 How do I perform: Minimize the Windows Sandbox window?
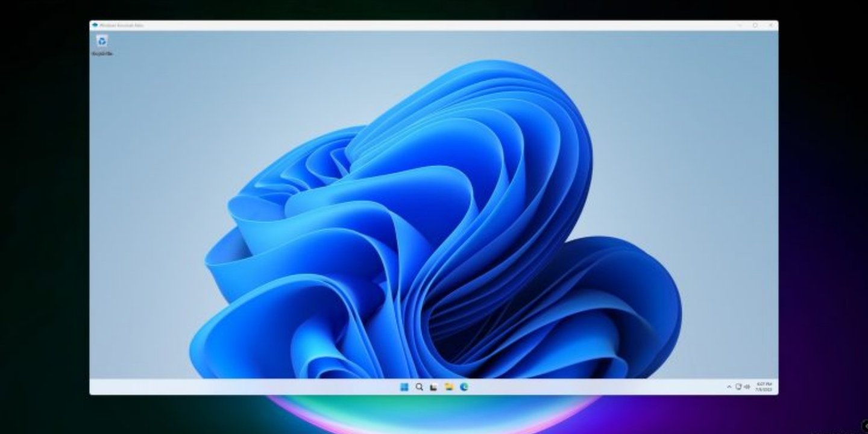point(740,25)
